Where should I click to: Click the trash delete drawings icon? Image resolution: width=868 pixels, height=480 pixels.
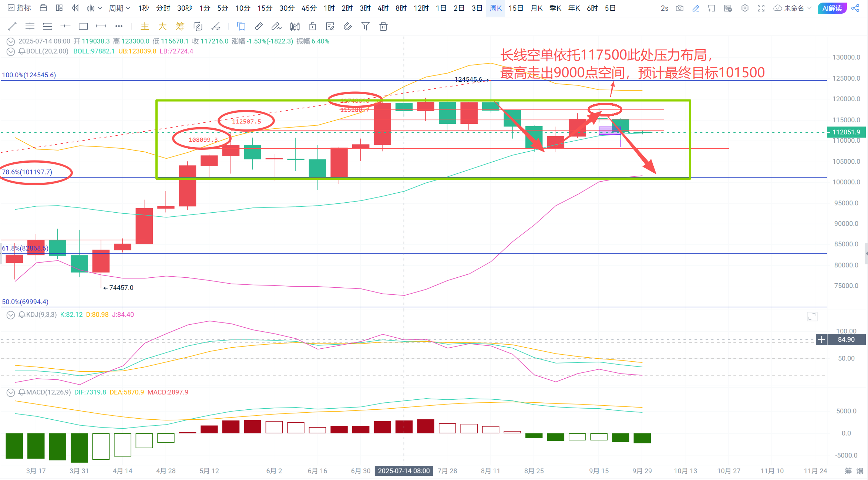tap(383, 26)
